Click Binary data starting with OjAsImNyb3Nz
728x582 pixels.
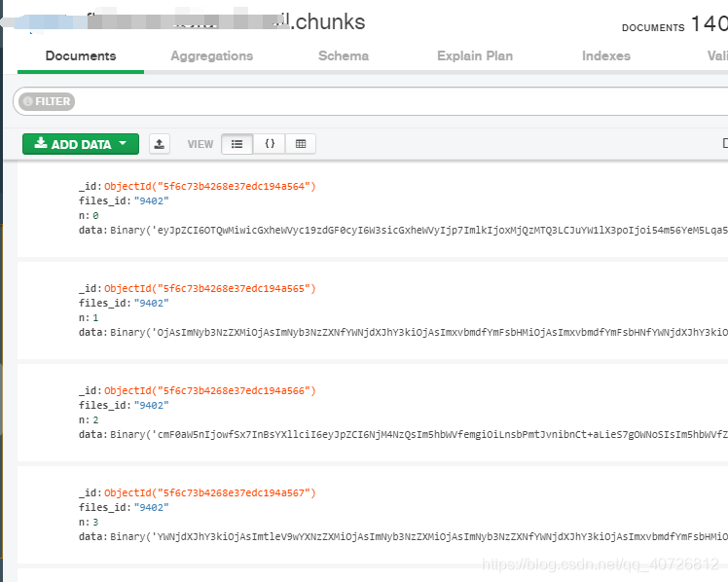(x=419, y=332)
